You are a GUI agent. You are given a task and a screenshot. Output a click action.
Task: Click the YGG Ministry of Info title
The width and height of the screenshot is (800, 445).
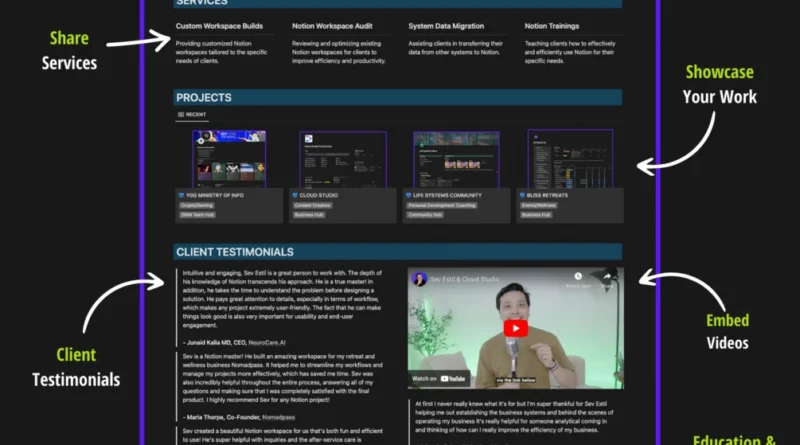(x=215, y=195)
